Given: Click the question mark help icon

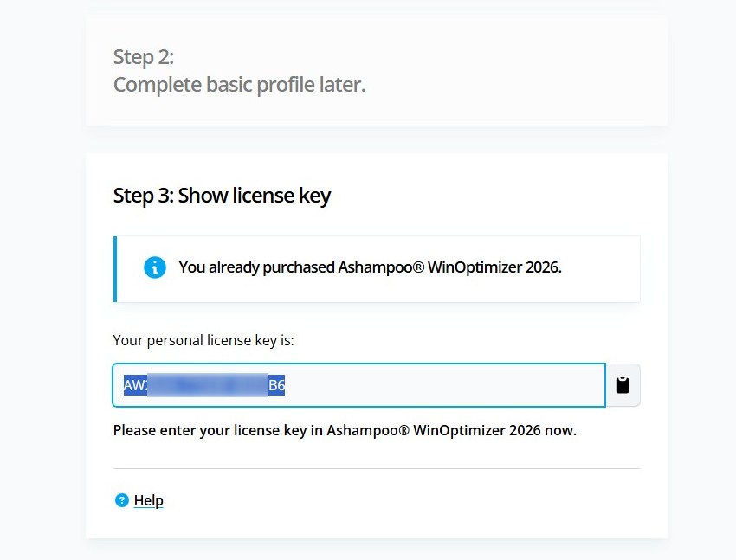Looking at the screenshot, I should coord(121,500).
